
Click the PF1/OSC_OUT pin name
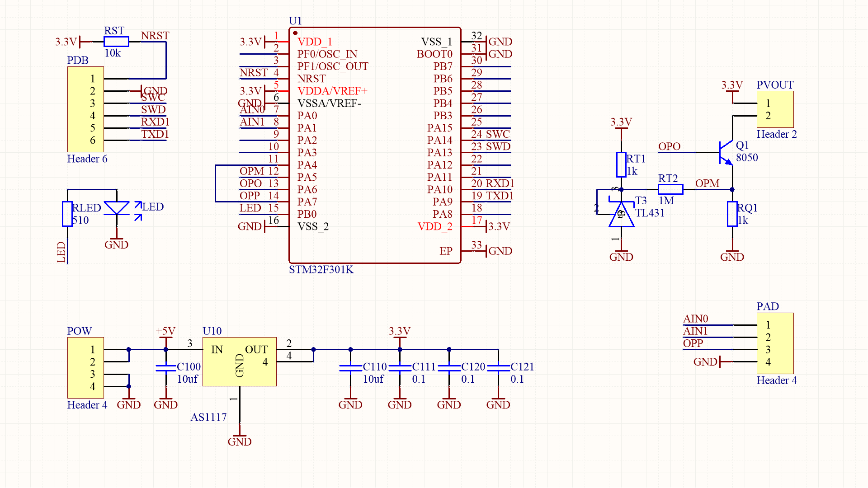333,66
